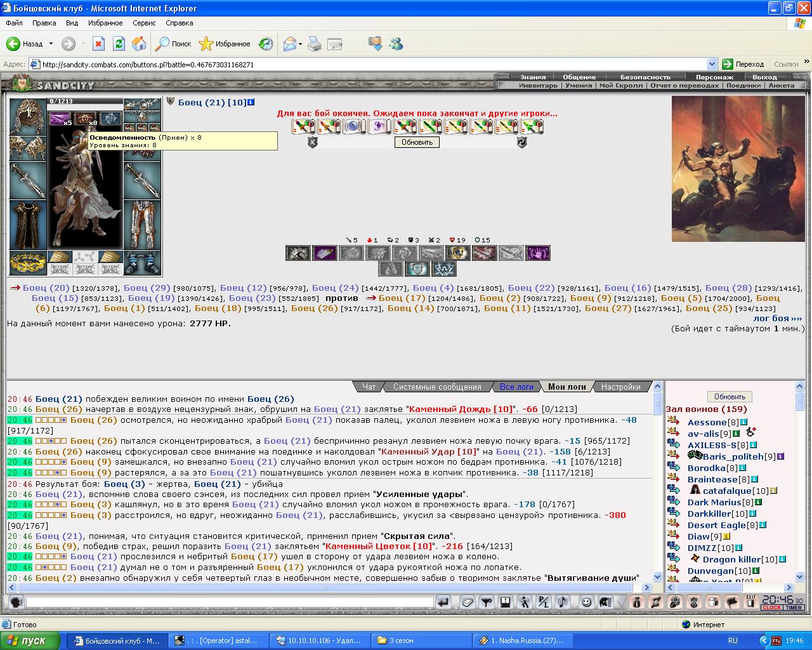Screen dimensions: 812x650
Task: Click the eraser clear chat icon
Action: click(467, 602)
